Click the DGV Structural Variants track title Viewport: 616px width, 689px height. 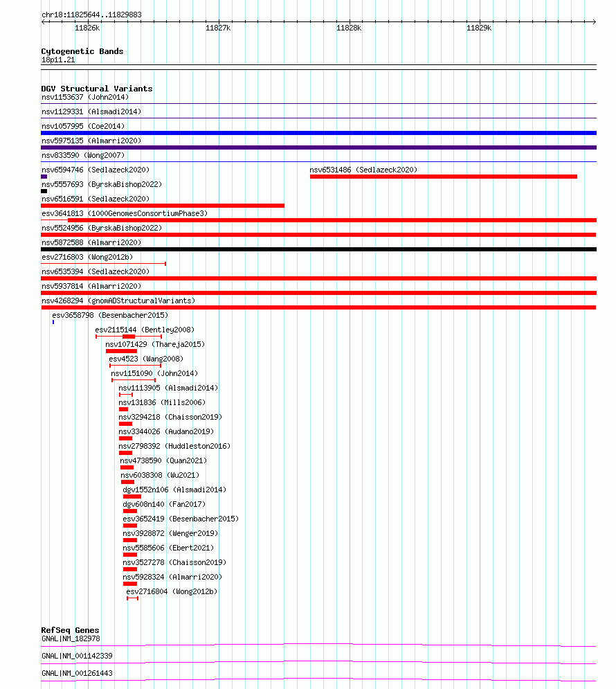(x=97, y=89)
